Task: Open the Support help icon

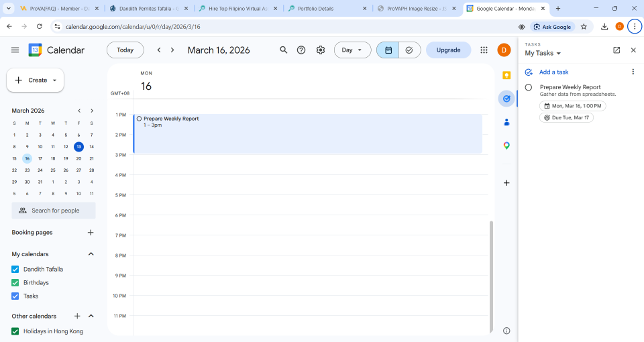Action: pos(301,50)
